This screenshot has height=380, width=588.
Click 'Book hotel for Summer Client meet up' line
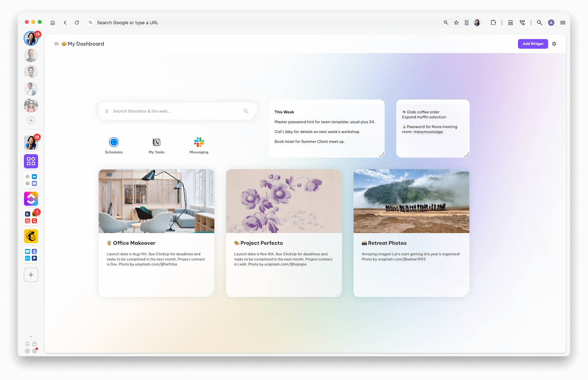[x=310, y=141]
